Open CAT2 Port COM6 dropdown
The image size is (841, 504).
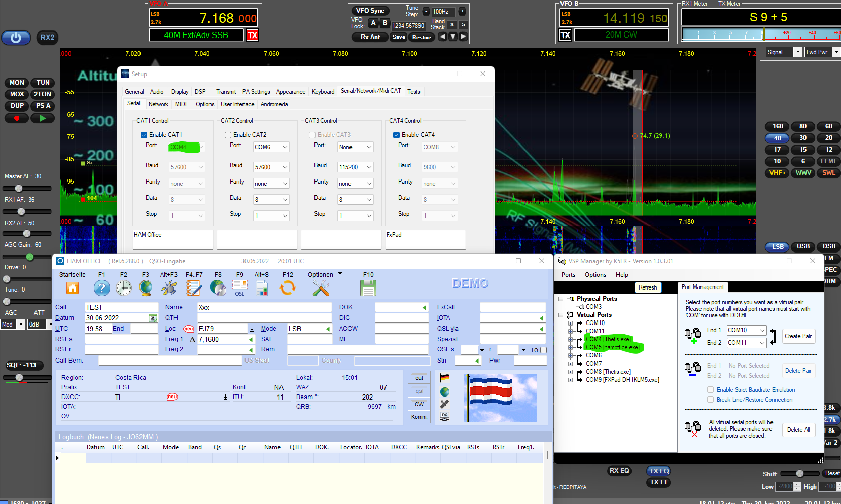click(x=271, y=147)
